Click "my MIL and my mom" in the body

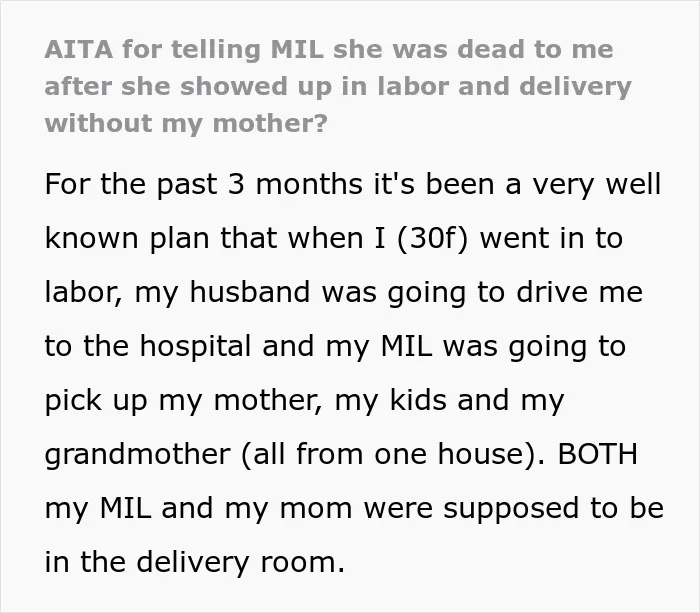[x=199, y=509]
